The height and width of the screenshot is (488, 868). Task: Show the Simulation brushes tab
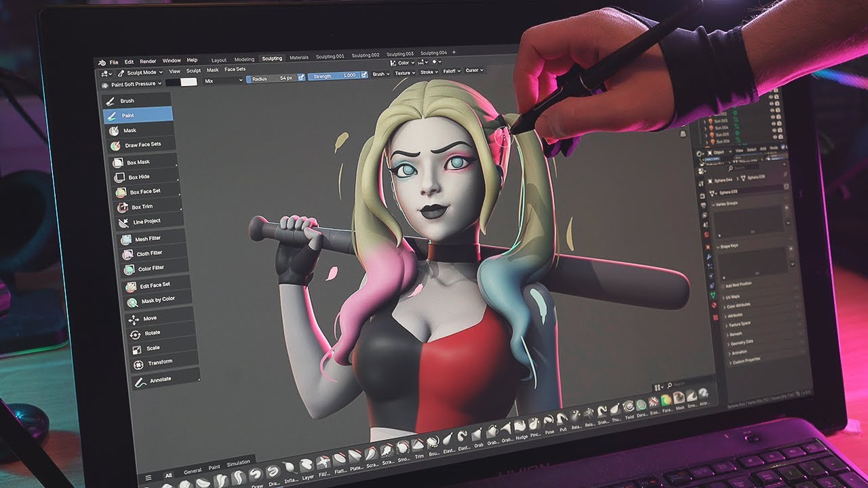pos(238,462)
